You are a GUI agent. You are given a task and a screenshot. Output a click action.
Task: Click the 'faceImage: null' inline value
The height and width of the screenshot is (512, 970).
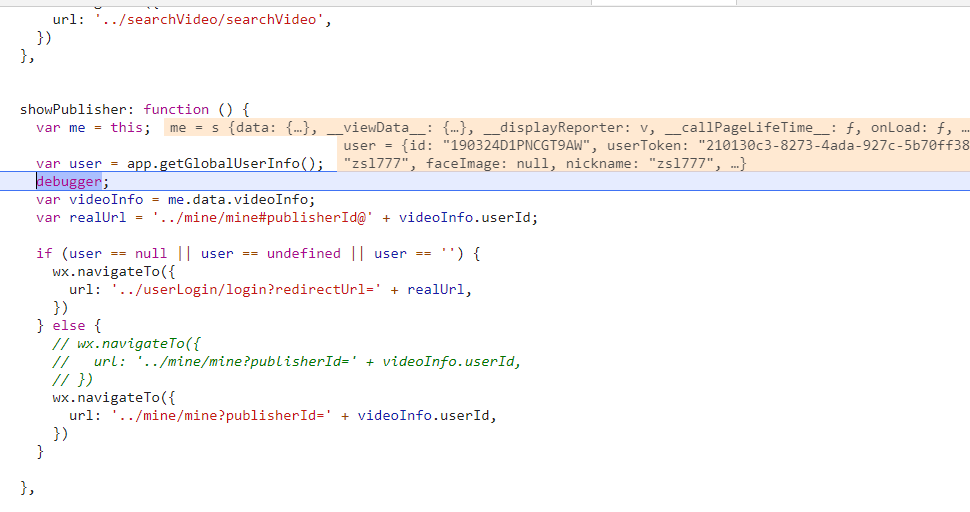487,163
